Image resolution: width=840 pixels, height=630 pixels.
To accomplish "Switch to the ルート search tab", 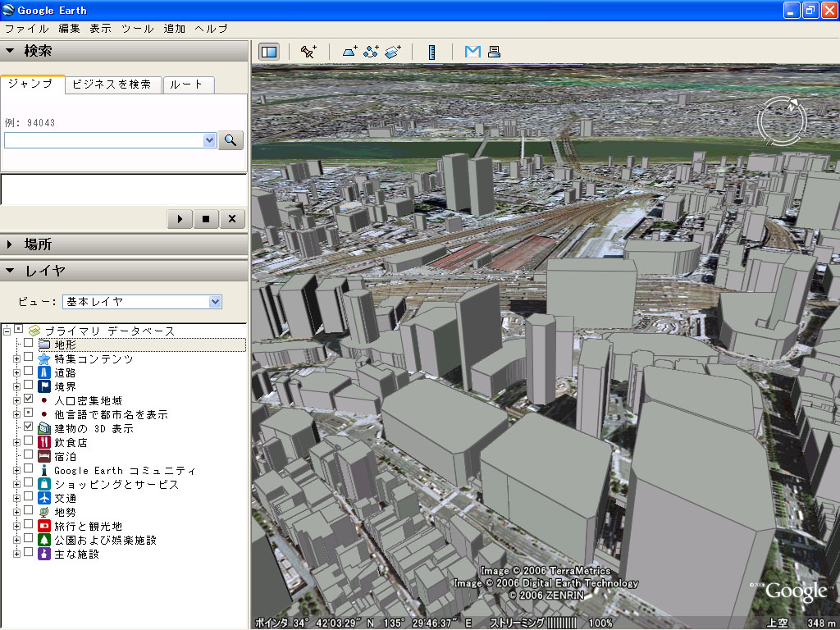I will pyautogui.click(x=188, y=84).
